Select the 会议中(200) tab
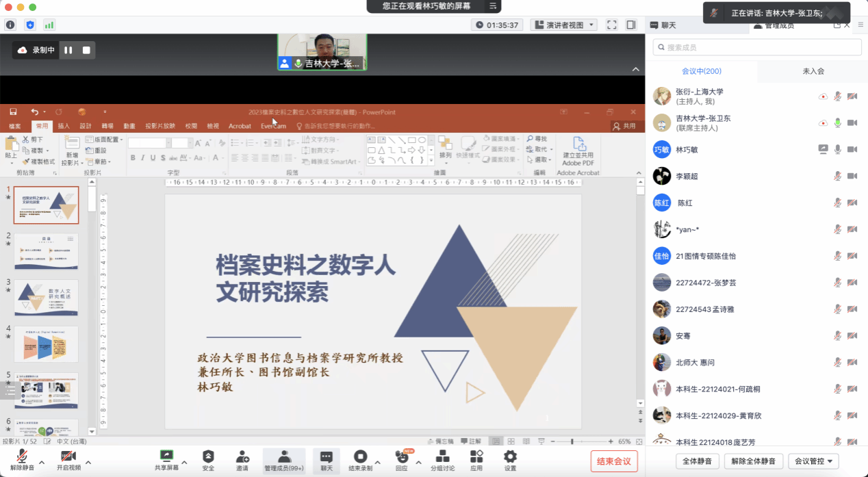868x477 pixels. (701, 71)
